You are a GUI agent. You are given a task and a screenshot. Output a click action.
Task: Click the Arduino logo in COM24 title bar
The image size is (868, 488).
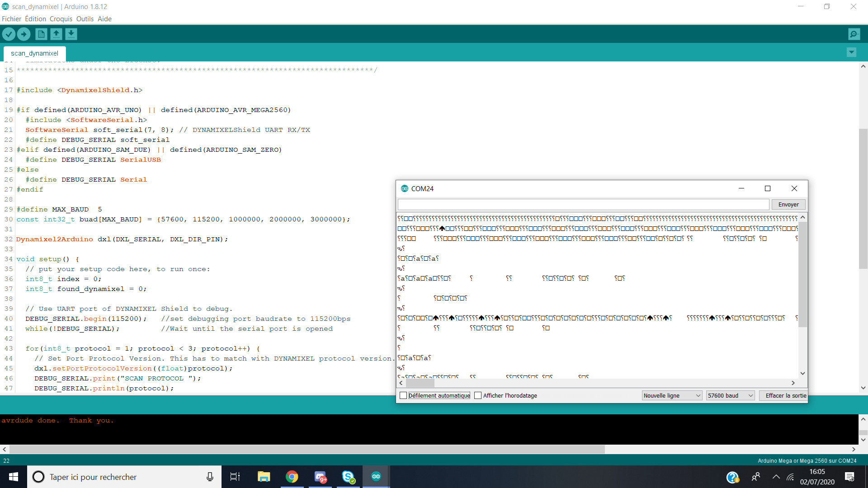405,188
